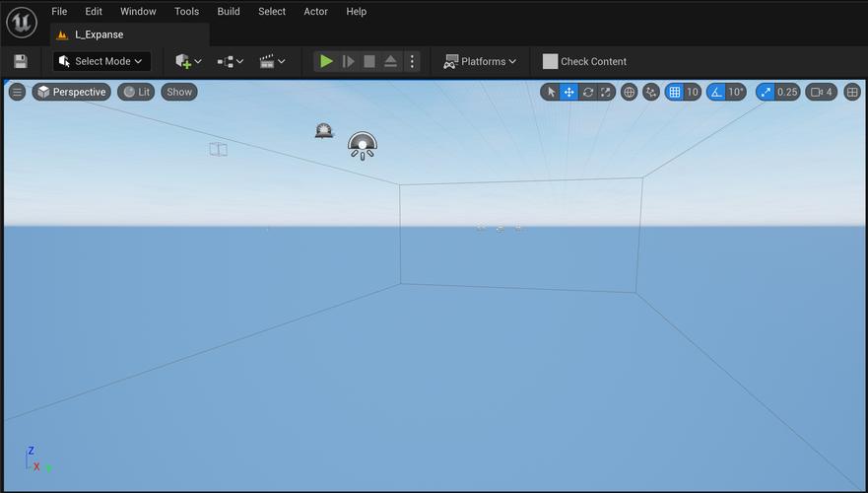
Task: Choose the scale tool
Action: 606,92
